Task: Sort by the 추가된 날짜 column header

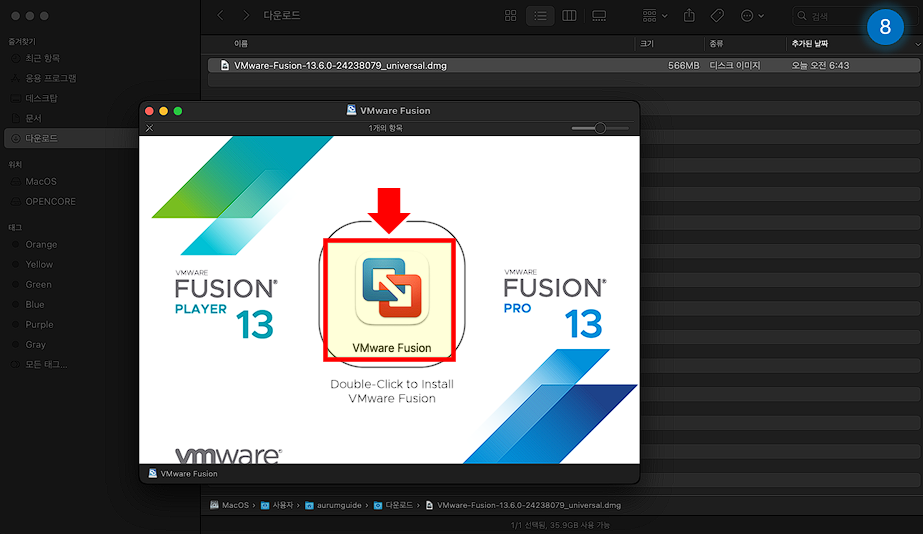Action: 809,44
